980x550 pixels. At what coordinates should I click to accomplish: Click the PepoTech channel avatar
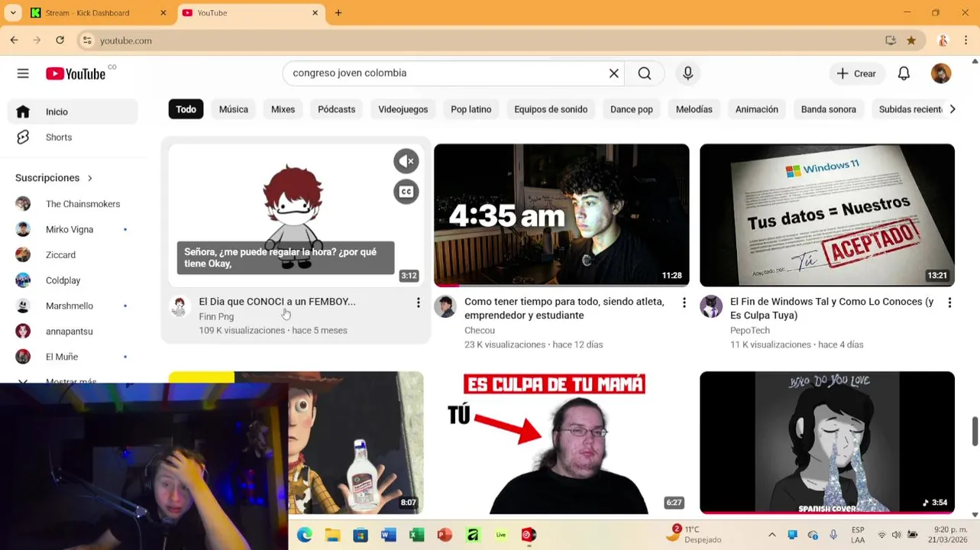(711, 306)
